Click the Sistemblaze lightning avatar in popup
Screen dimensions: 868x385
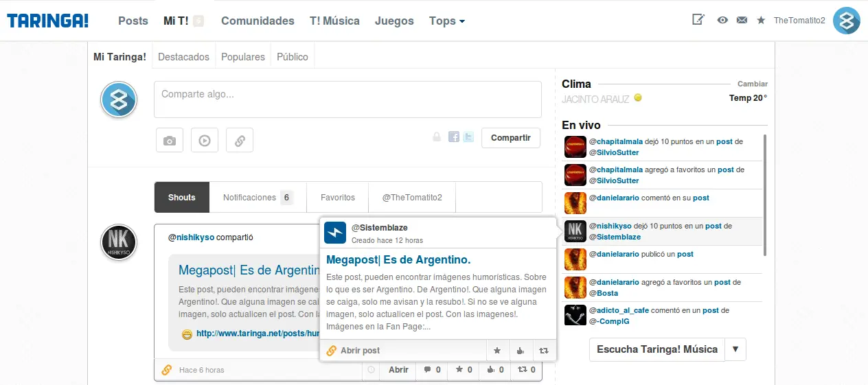click(x=335, y=233)
